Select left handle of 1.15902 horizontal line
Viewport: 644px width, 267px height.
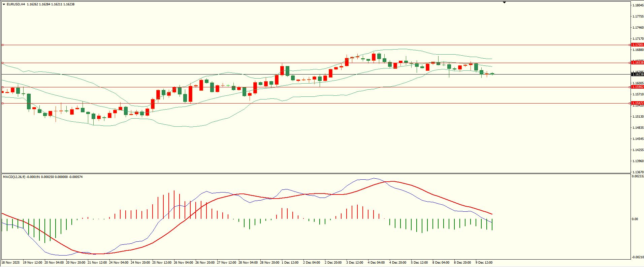click(x=3, y=87)
